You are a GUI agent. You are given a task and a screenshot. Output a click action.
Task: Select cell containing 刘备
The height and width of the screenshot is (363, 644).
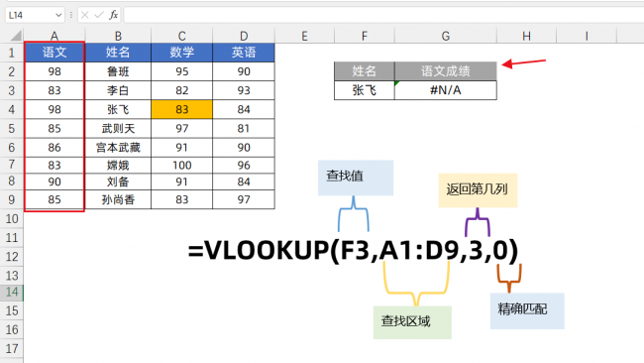tap(118, 181)
